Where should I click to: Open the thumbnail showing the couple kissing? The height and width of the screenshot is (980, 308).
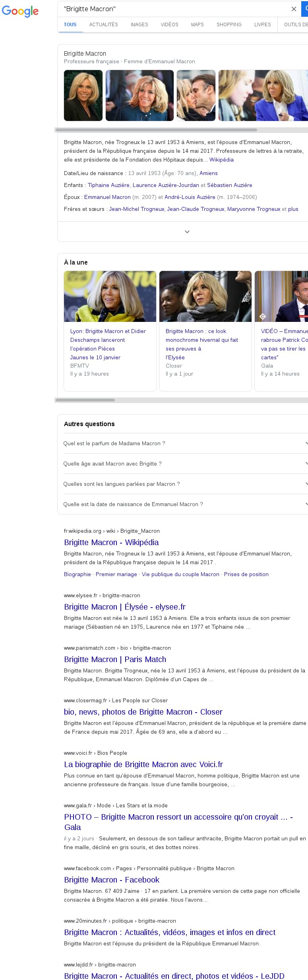coord(196,95)
